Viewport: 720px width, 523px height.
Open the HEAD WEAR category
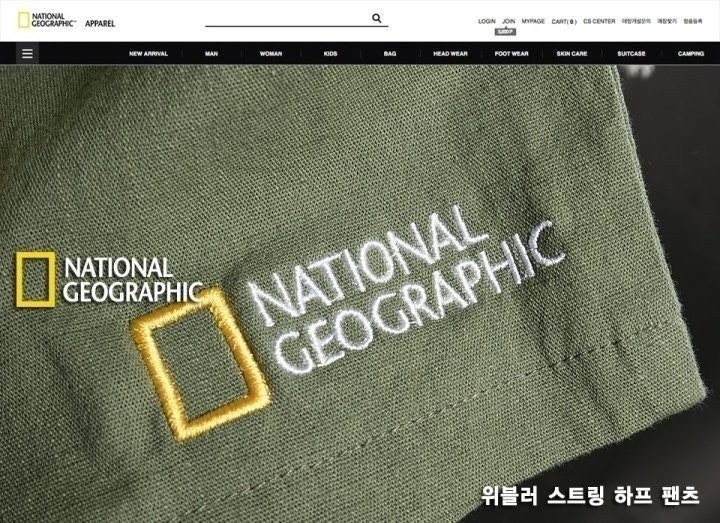click(x=450, y=54)
